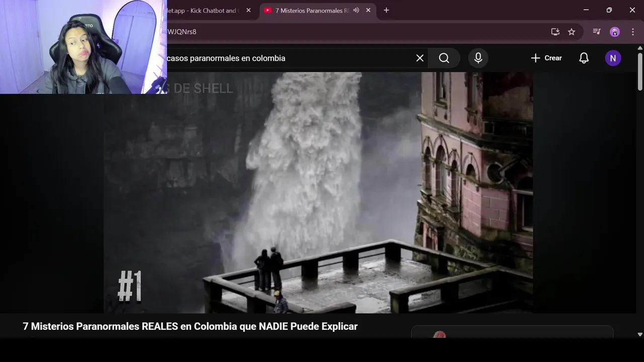Image resolution: width=644 pixels, height=362 pixels.
Task: Close the Kick Chatbot tab
Action: pyautogui.click(x=249, y=10)
